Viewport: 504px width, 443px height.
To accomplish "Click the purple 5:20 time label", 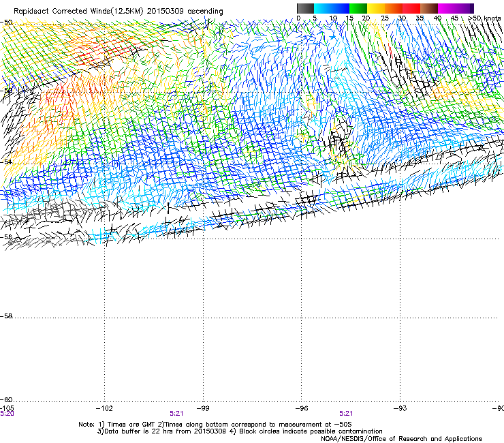I will tap(7, 414).
